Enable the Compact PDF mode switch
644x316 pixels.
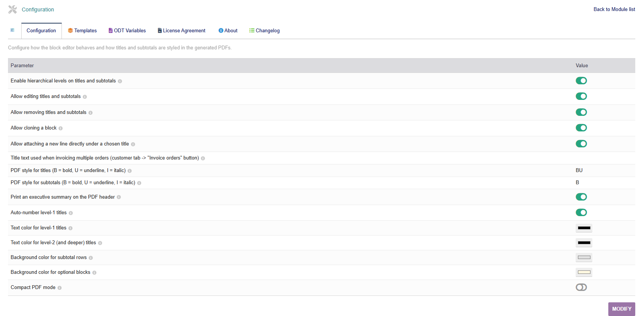click(x=581, y=287)
